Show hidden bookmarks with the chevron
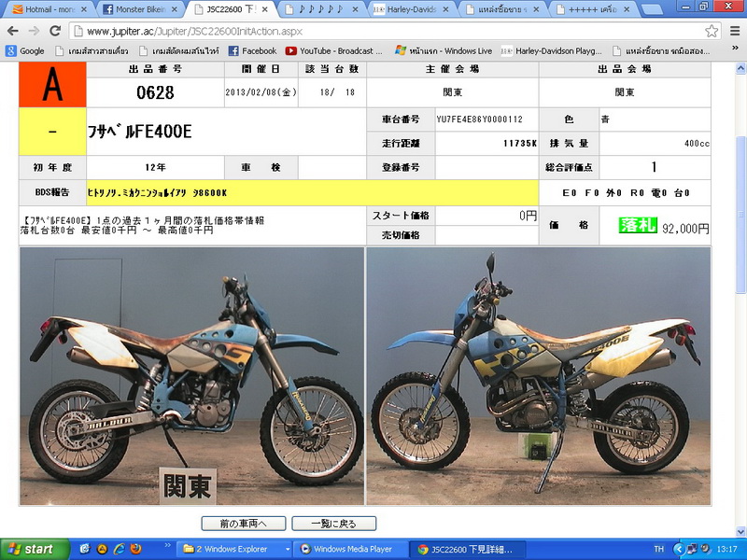This screenshot has height=560, width=747. pos(735,49)
